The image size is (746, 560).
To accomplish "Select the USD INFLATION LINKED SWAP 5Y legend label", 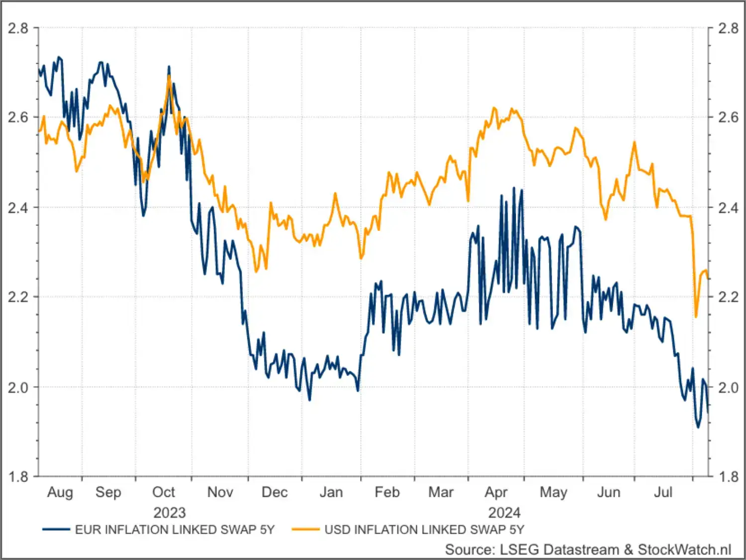I will coord(424,530).
